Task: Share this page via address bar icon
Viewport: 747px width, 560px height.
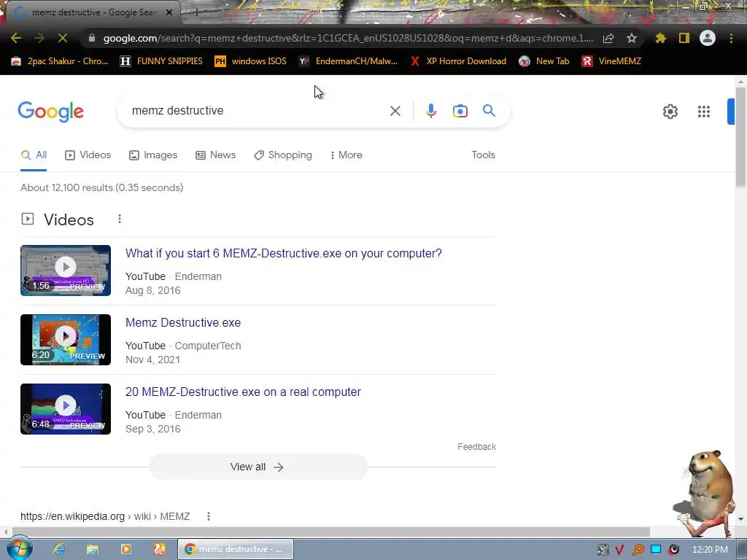Action: pyautogui.click(x=608, y=39)
